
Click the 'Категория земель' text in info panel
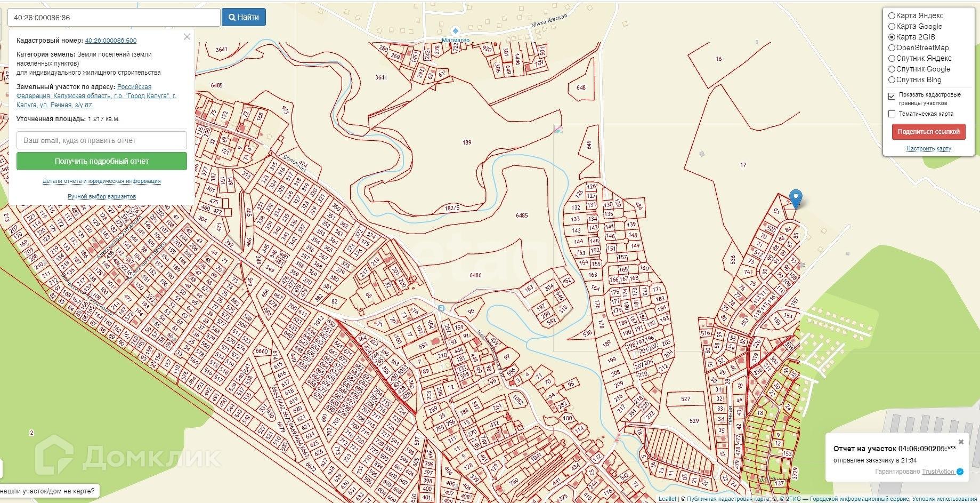[46, 54]
